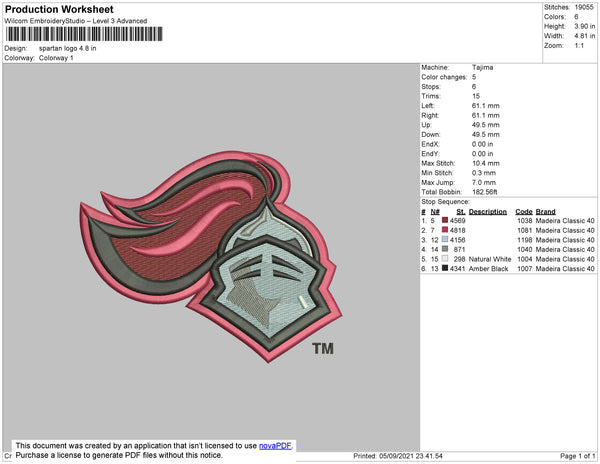This screenshot has height=464, width=600.
Task: Click thread code 1038 in the stop sequence
Action: 525,221
